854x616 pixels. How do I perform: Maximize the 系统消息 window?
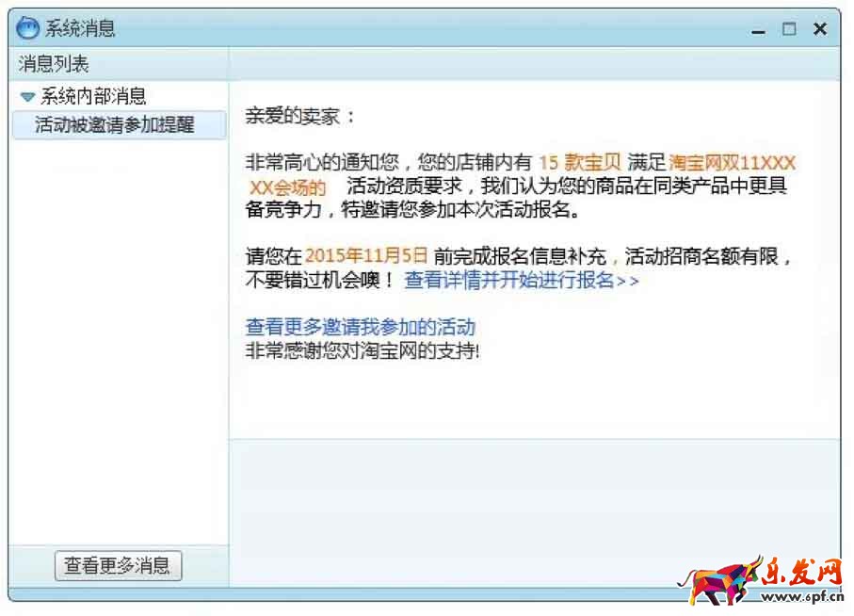click(789, 29)
